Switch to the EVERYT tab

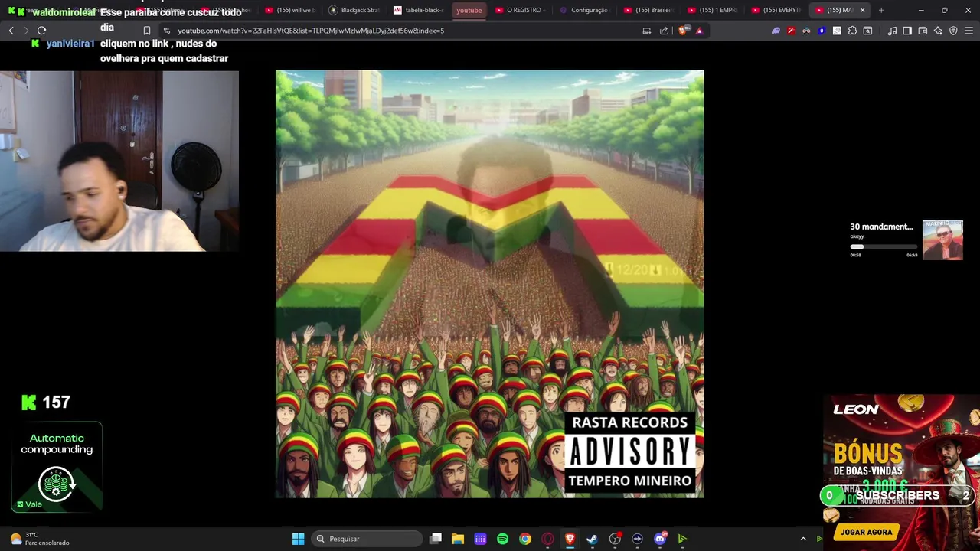(x=776, y=10)
